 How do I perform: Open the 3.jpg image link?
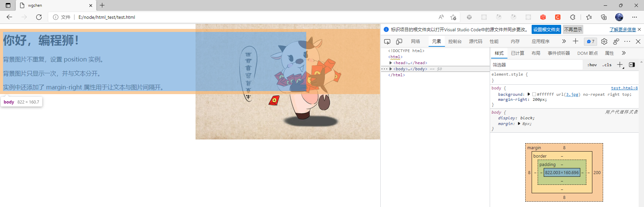(x=572, y=94)
